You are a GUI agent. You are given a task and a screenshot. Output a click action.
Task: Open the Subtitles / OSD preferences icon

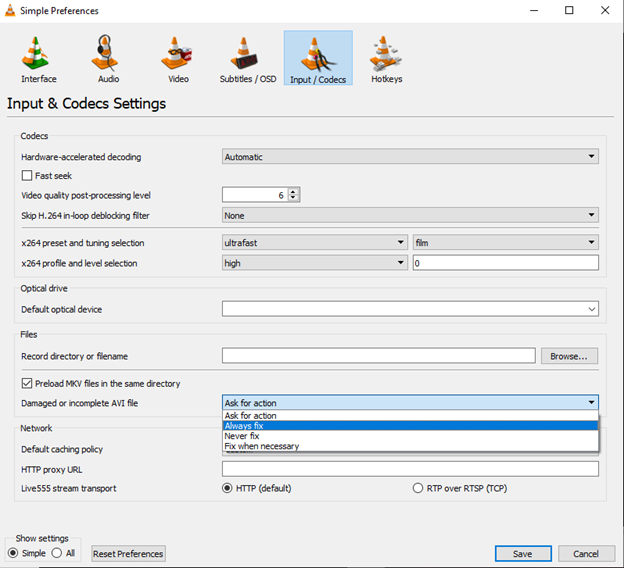pyautogui.click(x=244, y=53)
